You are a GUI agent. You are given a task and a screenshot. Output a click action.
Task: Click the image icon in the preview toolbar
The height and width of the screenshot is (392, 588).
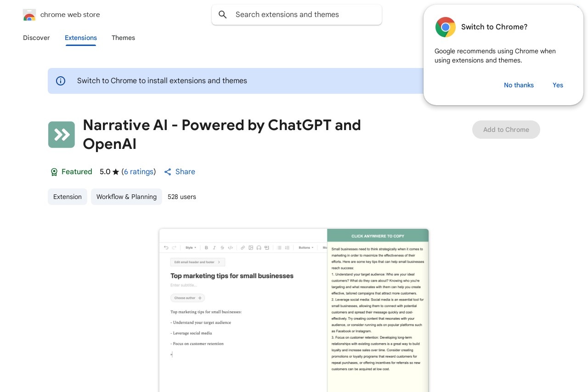(x=251, y=248)
